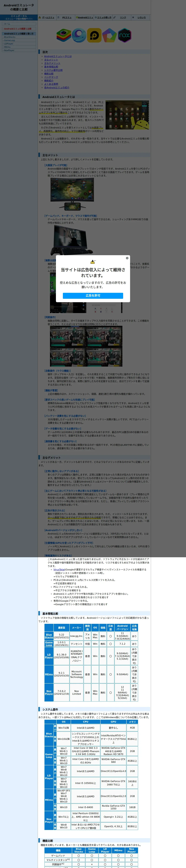Click the NoxPlayer logo in banner
The height and width of the screenshot is (868, 186).
coord(125,35)
